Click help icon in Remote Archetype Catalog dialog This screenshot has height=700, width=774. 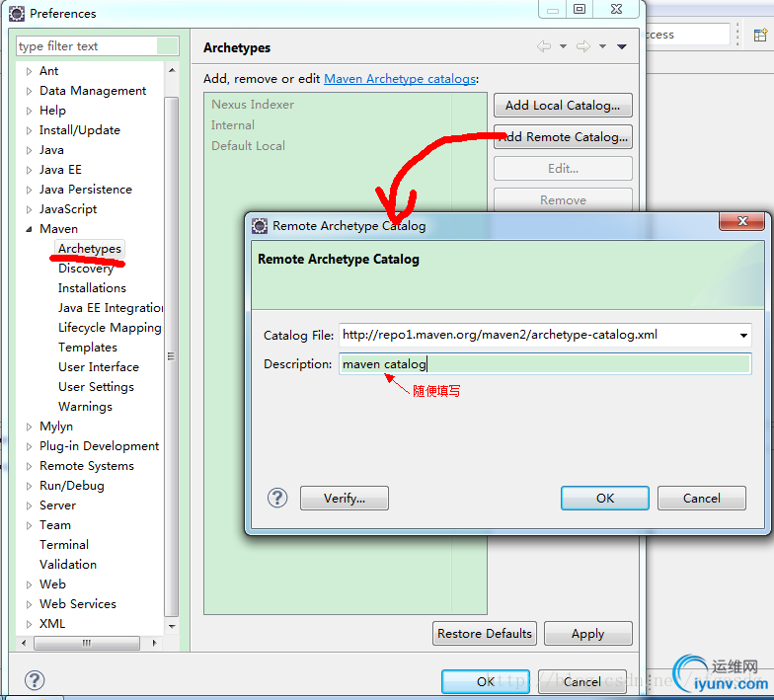[x=277, y=498]
